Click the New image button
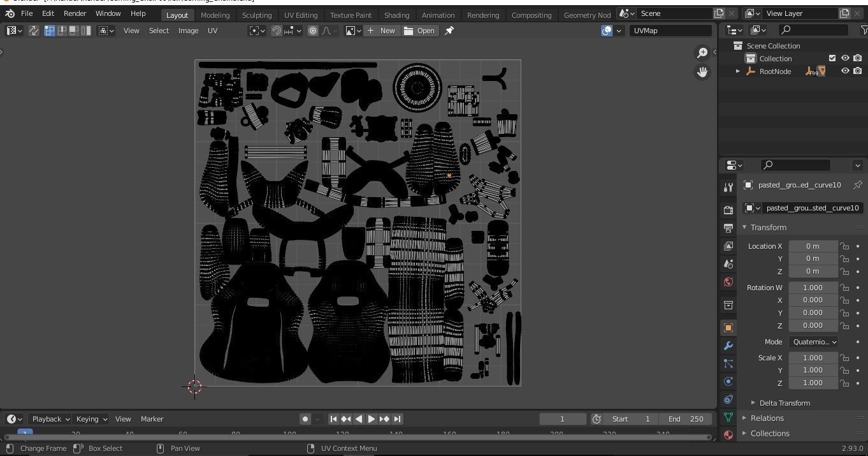Image resolution: width=868 pixels, height=456 pixels. [381, 31]
